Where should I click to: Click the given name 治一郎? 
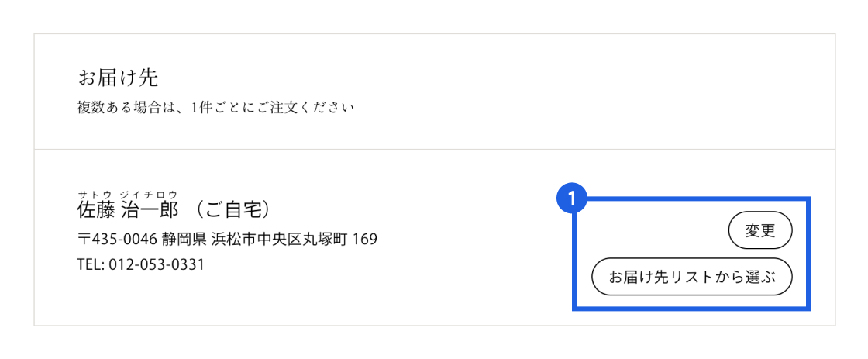coord(150,209)
